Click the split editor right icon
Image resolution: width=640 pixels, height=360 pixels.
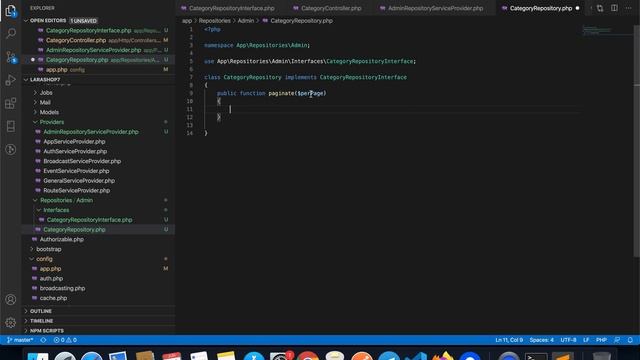(614, 8)
